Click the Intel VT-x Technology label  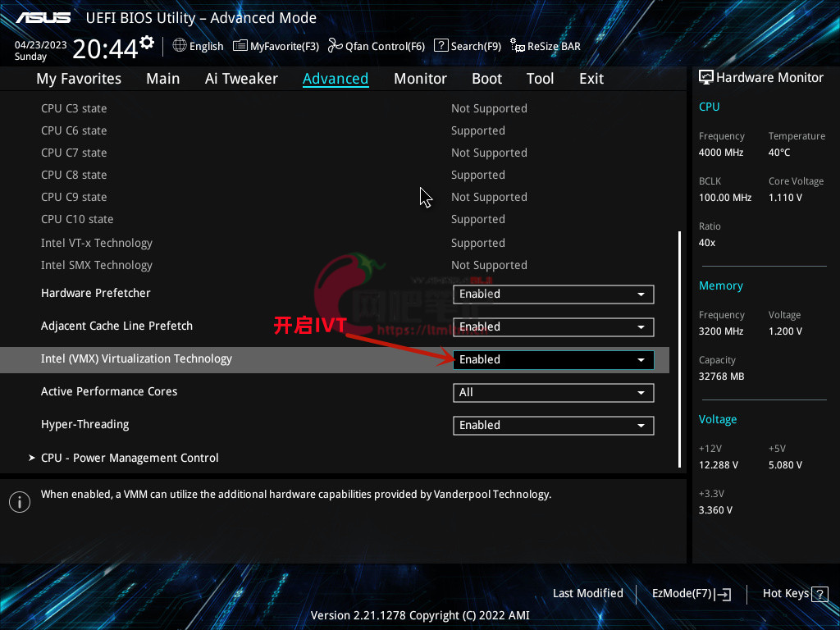tap(97, 243)
